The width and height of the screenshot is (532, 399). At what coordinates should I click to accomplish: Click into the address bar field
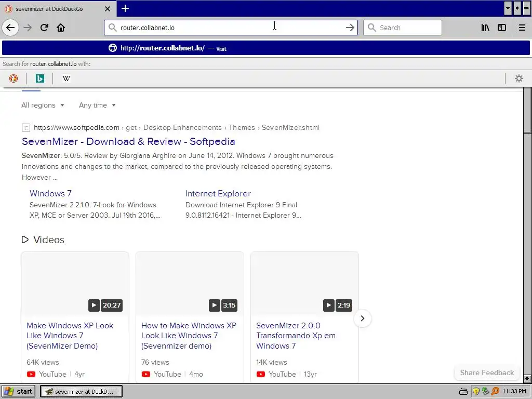click(231, 28)
